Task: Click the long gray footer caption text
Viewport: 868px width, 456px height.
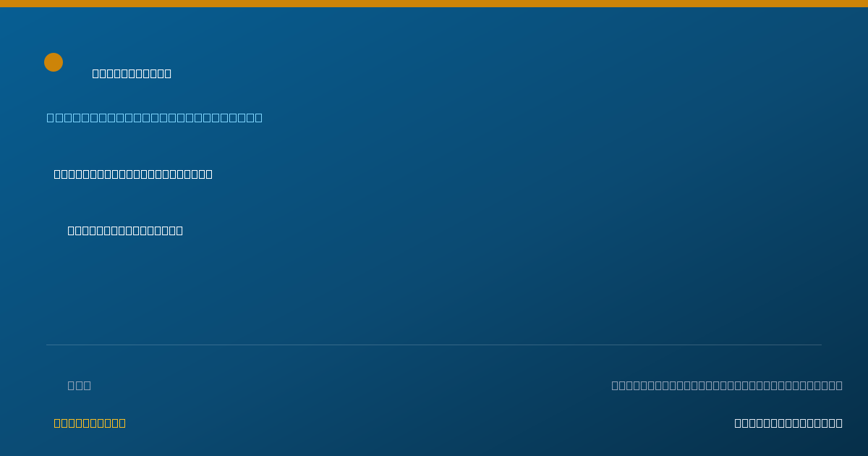Action: point(727,385)
